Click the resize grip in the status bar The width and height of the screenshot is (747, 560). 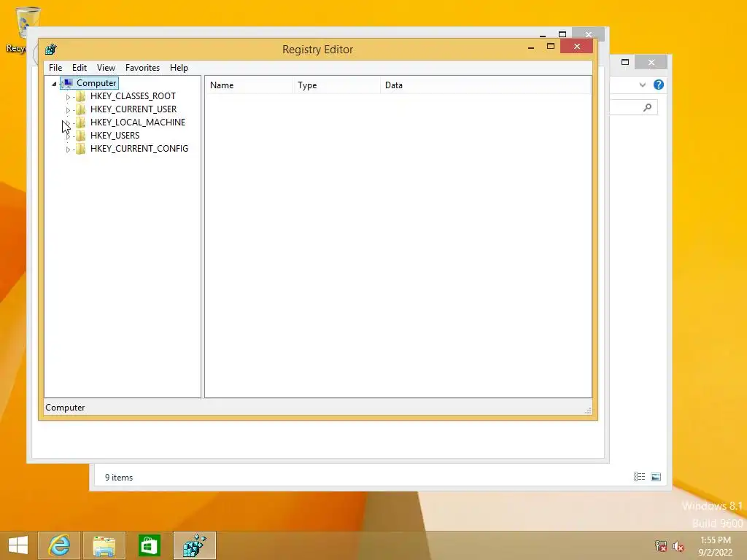tap(588, 411)
